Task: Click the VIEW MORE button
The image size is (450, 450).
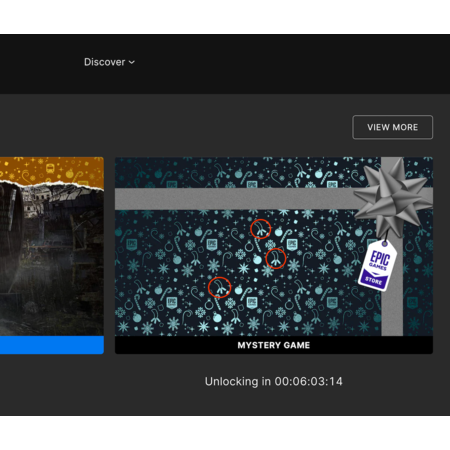Action: tap(392, 127)
